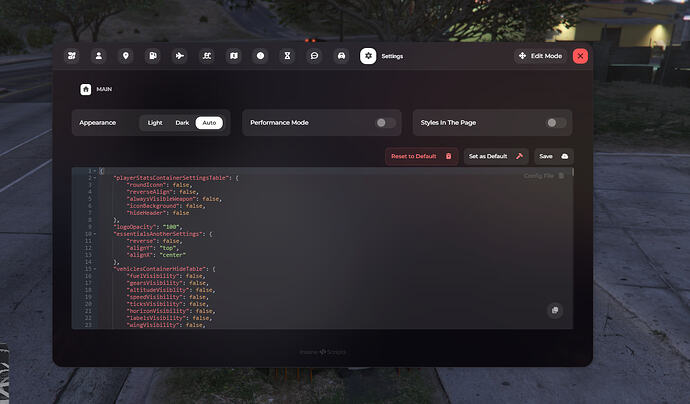Click the "ticksVisibility" line in editor
Viewport: 690px width, 404px height.
click(x=168, y=304)
